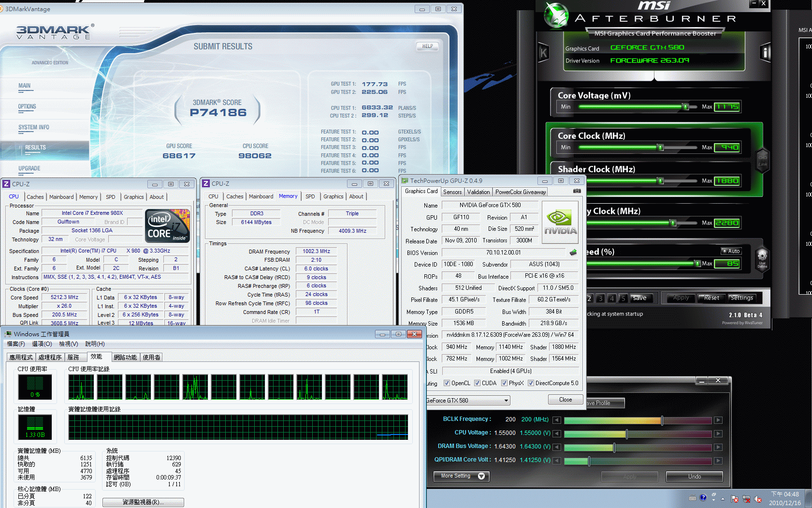Open MSI Kombustor with the K icon
The height and width of the screenshot is (508, 812).
tap(543, 53)
